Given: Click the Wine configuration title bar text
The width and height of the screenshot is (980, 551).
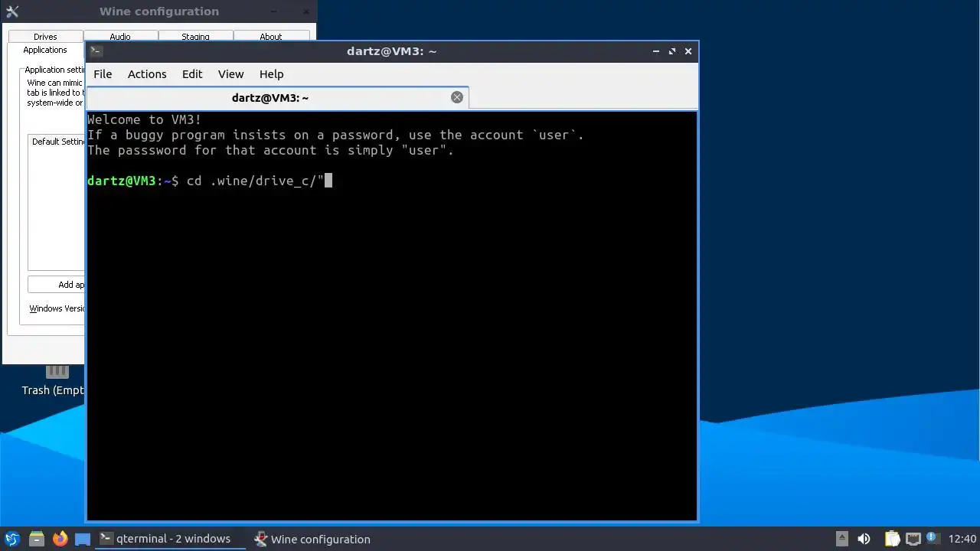Looking at the screenshot, I should [159, 11].
